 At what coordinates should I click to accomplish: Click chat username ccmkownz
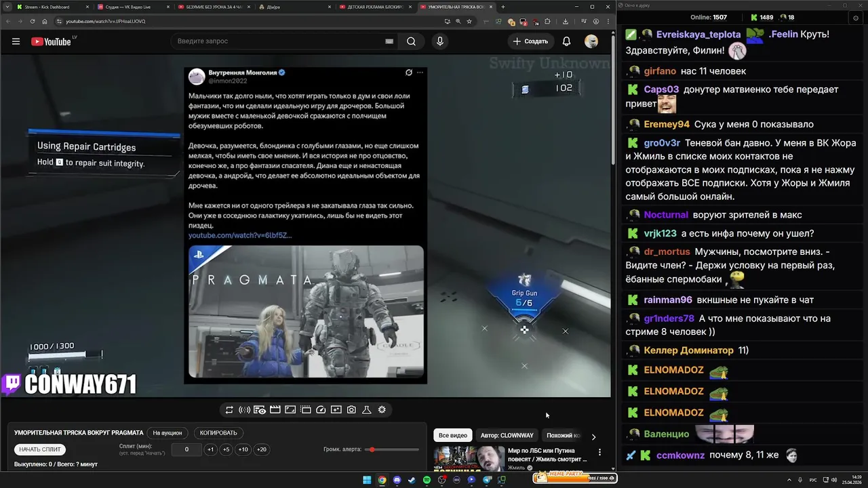click(x=680, y=455)
